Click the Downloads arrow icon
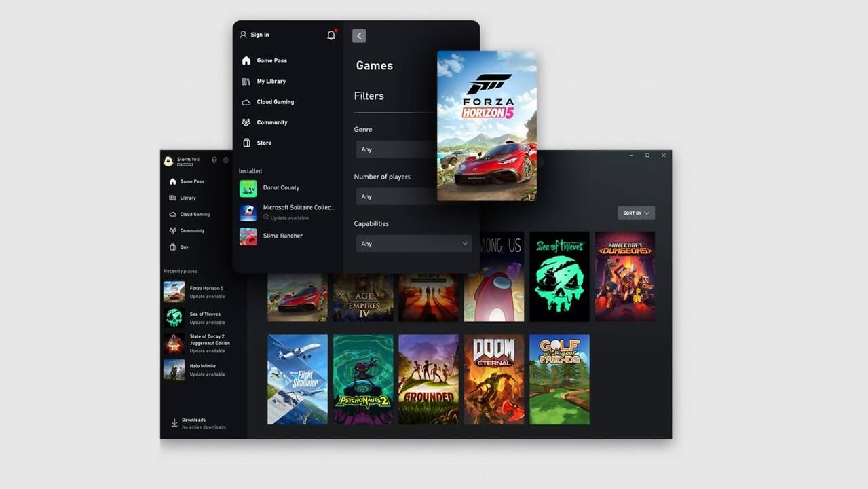Screen dimensions: 868x489 click(174, 423)
